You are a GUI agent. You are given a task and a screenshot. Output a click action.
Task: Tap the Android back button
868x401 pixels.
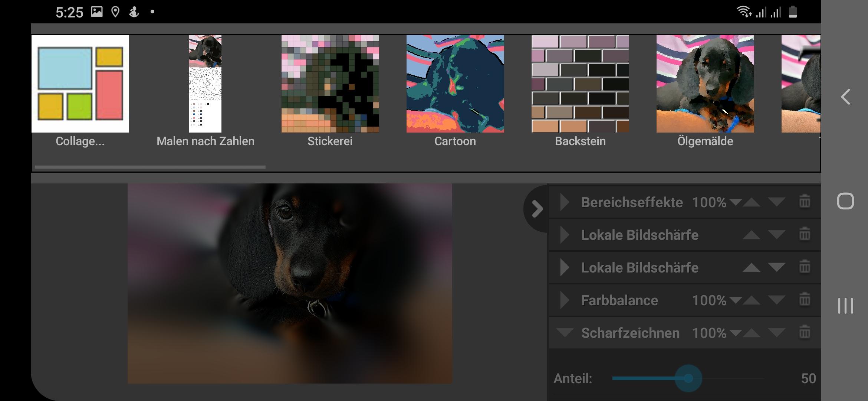(x=845, y=97)
